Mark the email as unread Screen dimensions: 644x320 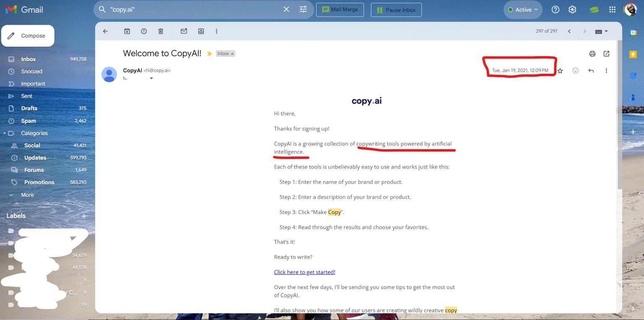tap(184, 31)
